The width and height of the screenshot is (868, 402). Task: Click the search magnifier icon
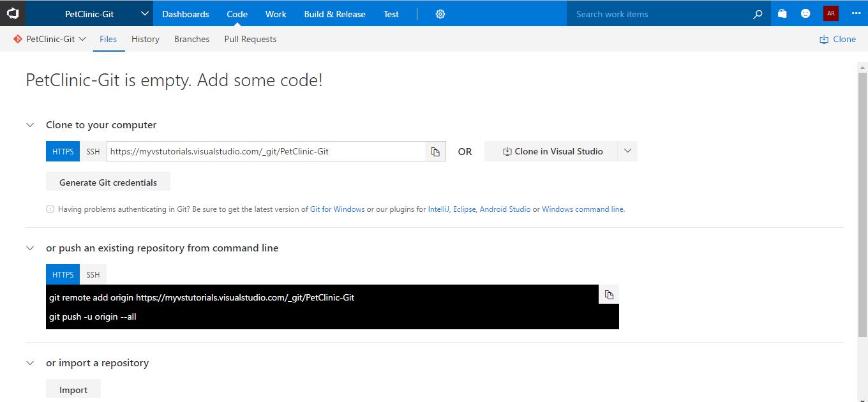pyautogui.click(x=758, y=14)
